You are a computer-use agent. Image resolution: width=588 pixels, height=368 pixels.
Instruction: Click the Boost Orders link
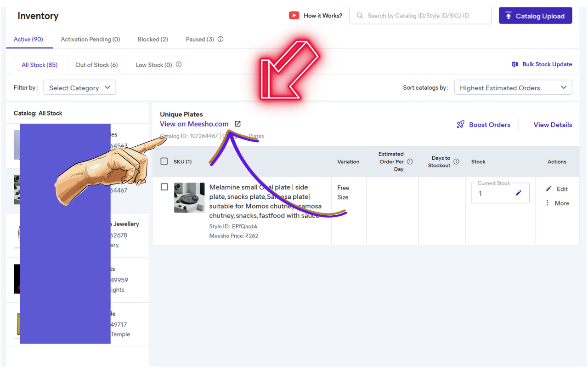pos(490,125)
